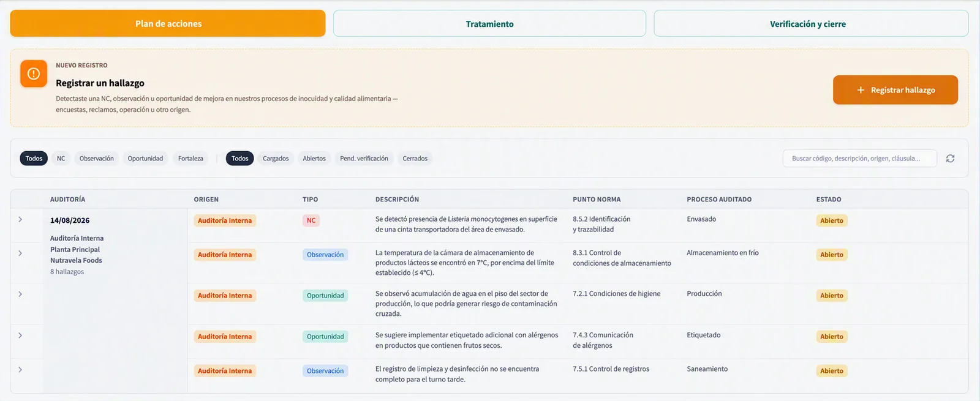Screen dimensions: 980x401
Task: Click the Oportunidad badge in etiquetado row
Action: (325, 337)
